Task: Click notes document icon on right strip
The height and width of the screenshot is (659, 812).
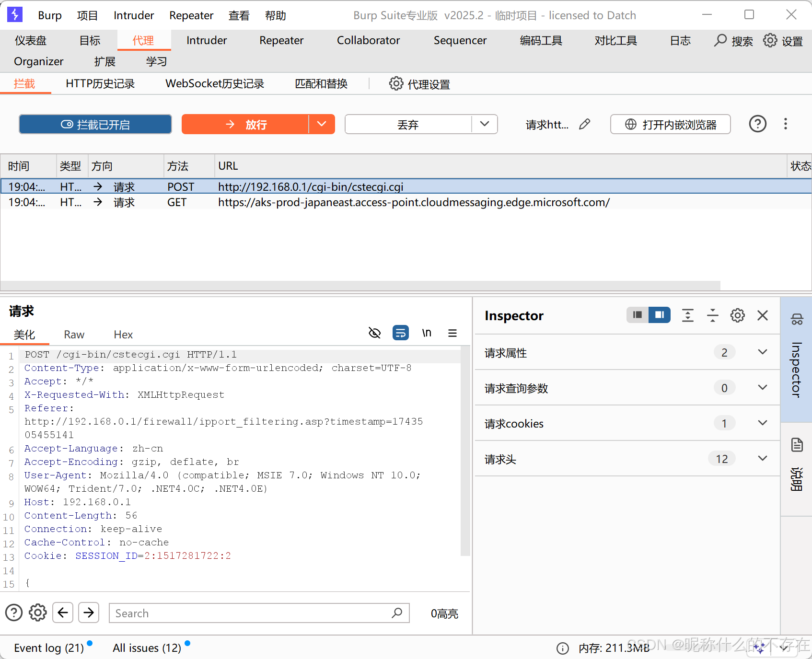Action: point(797,445)
